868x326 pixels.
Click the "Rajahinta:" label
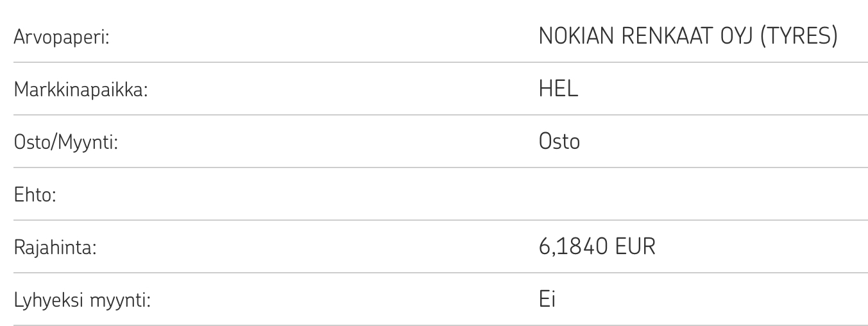coord(55,247)
